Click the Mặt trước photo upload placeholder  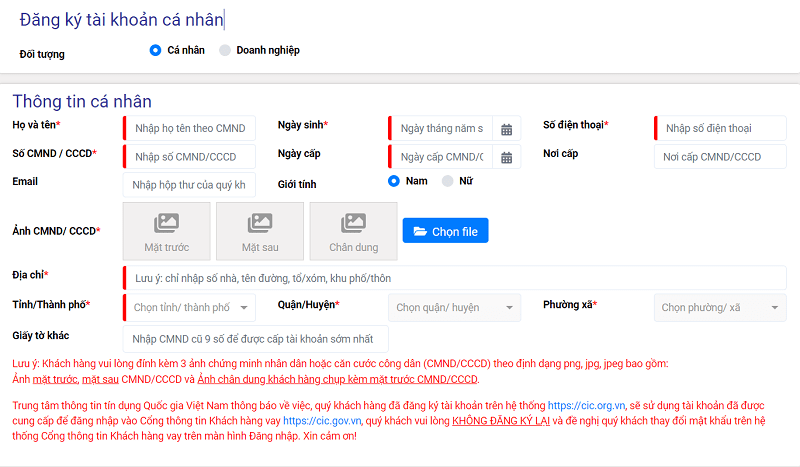pyautogui.click(x=166, y=232)
